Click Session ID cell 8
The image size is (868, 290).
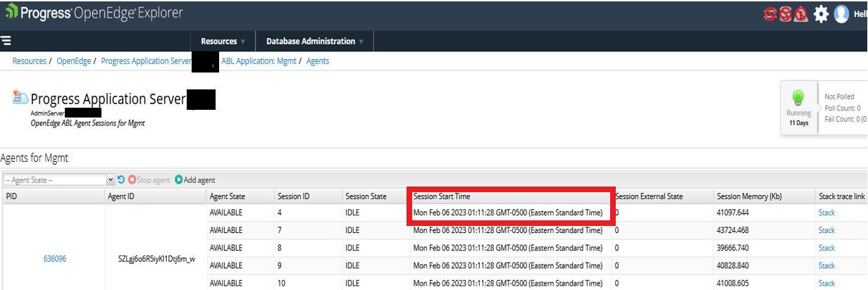[307, 248]
